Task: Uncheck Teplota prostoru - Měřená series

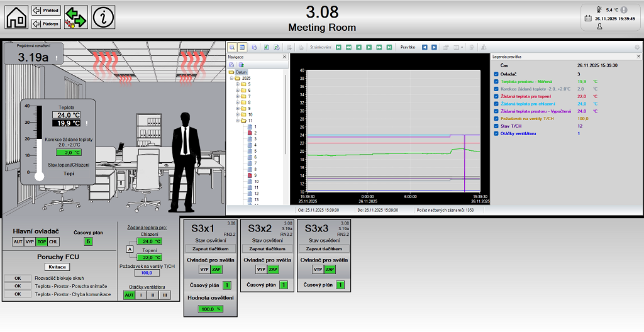Action: [x=496, y=81]
